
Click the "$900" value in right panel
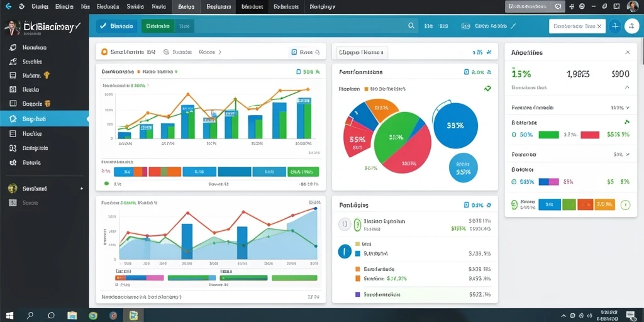pos(620,74)
